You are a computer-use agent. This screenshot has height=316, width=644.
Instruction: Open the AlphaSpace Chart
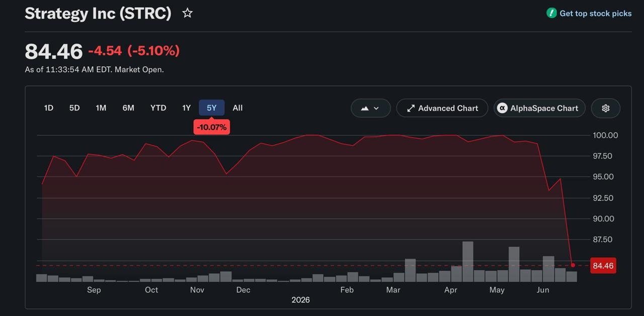click(x=539, y=108)
